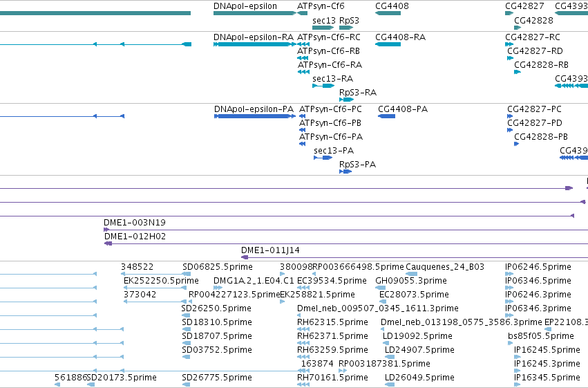This screenshot has width=588, height=388.
Task: Select the Cauquenes_24_B03 feature
Action: coord(411,275)
